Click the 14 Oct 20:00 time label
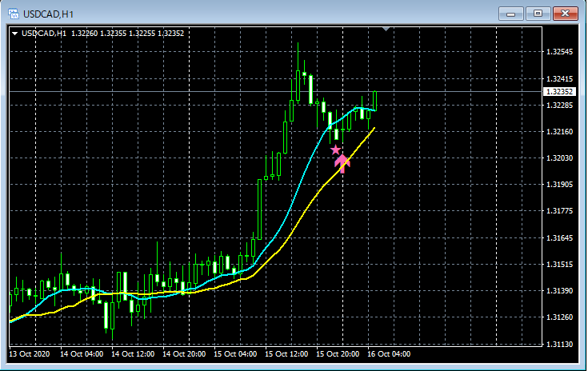Image resolution: width=588 pixels, height=371 pixels. [184, 354]
